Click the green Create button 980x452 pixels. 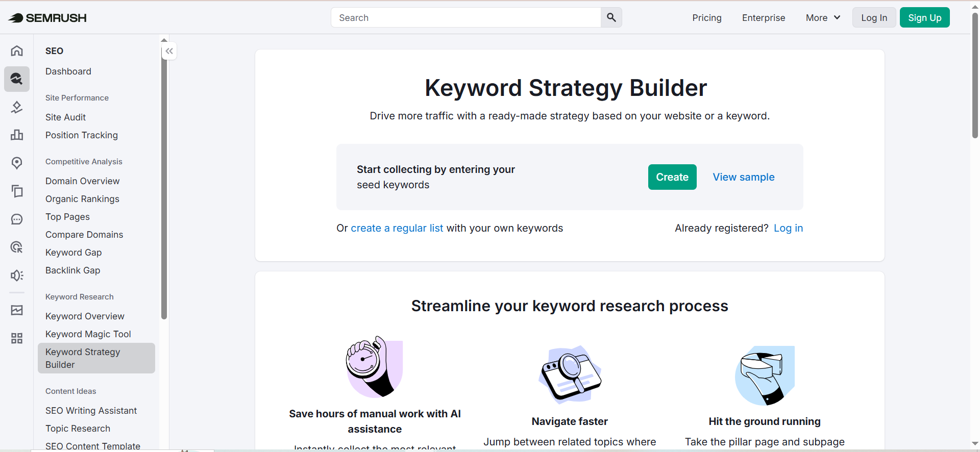pos(672,177)
